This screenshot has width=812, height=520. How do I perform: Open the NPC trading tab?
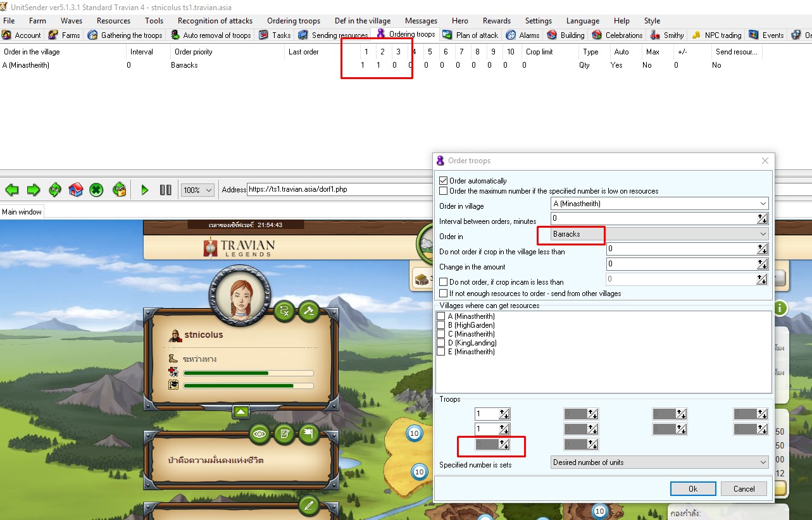[x=716, y=35]
